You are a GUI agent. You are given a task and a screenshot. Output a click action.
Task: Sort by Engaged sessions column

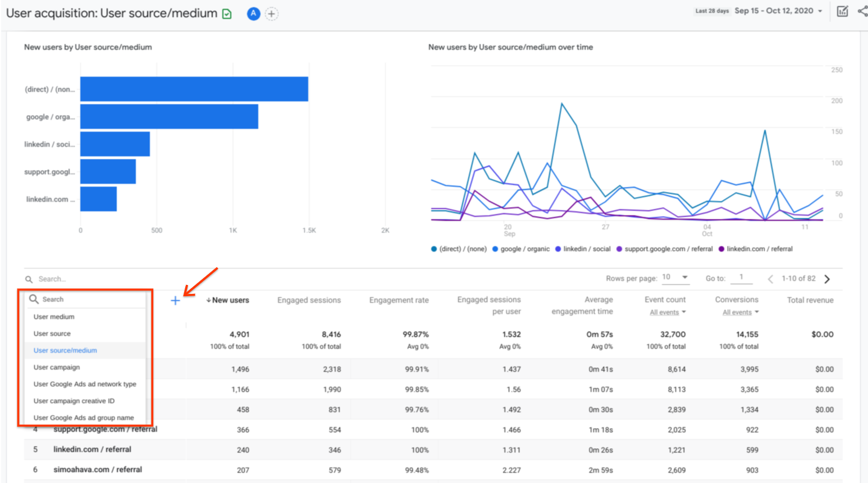tap(309, 300)
